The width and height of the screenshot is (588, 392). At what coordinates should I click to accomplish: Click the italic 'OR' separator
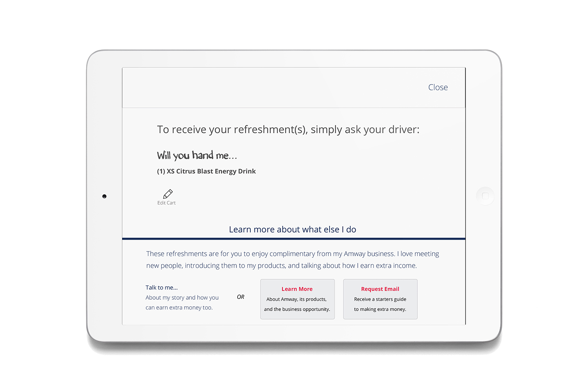[241, 297]
